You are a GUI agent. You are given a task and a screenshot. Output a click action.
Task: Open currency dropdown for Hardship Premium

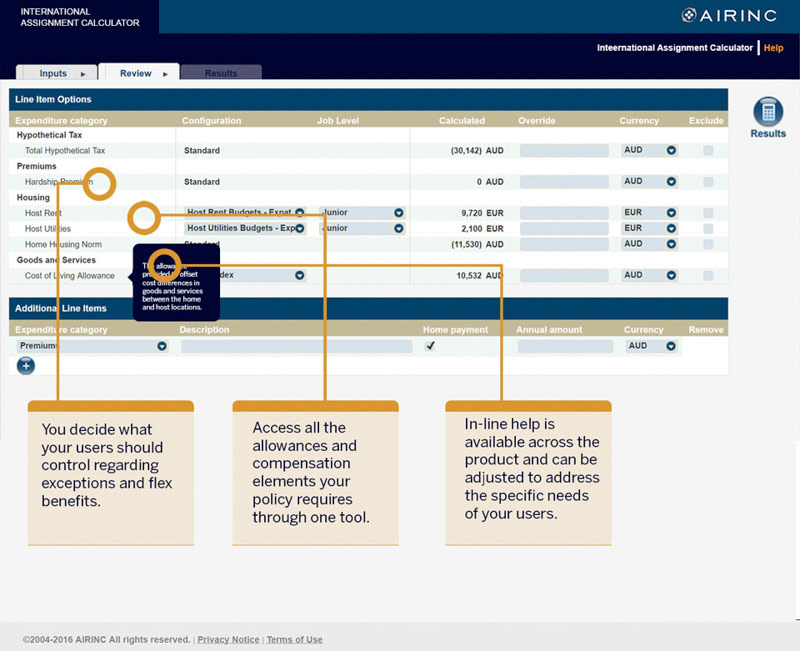649,181
